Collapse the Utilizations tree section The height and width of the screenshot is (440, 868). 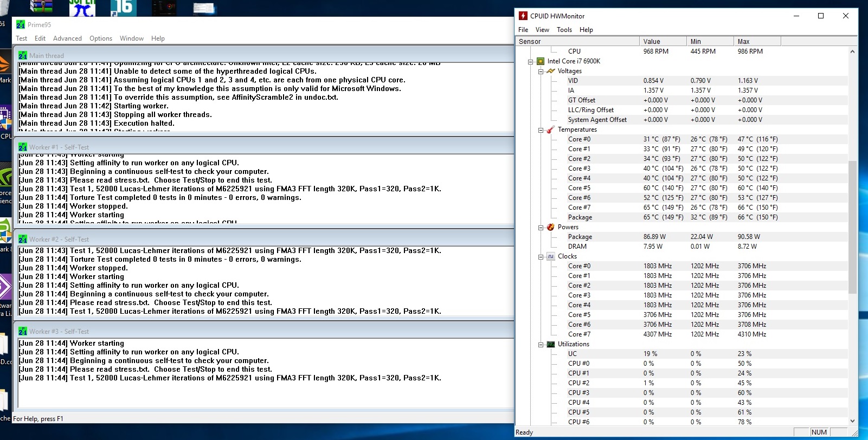(541, 344)
